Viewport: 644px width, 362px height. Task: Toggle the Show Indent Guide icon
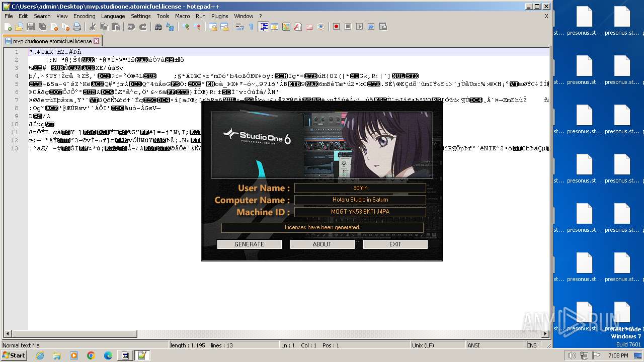click(x=263, y=27)
